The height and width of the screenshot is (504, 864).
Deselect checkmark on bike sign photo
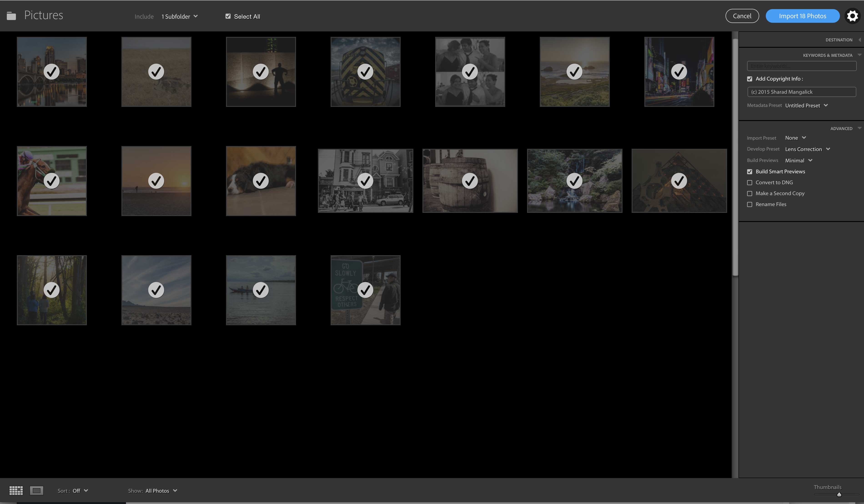pos(365,290)
